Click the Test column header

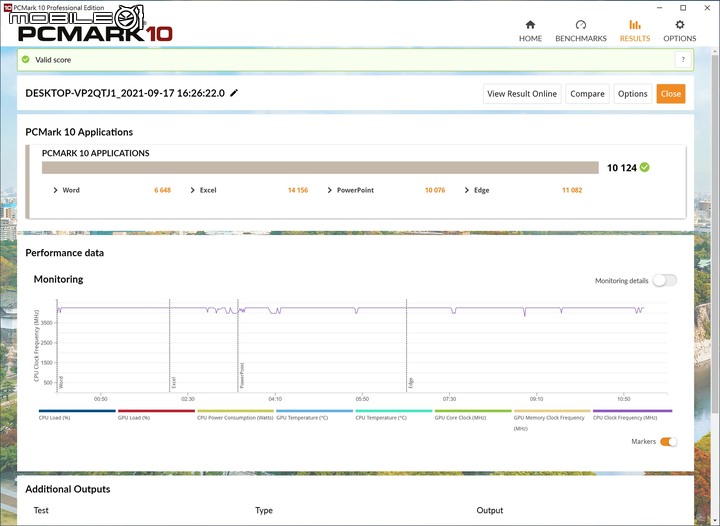point(41,510)
